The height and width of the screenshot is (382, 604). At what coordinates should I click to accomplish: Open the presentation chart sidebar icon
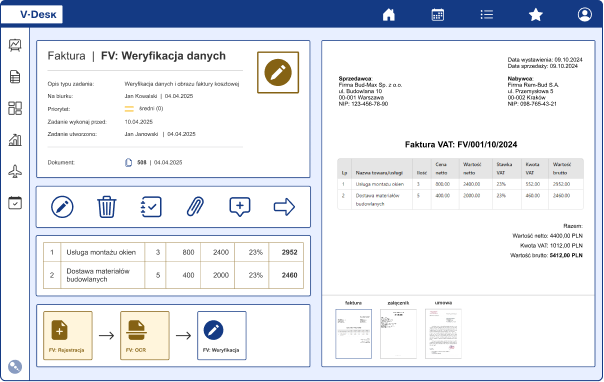[15, 45]
